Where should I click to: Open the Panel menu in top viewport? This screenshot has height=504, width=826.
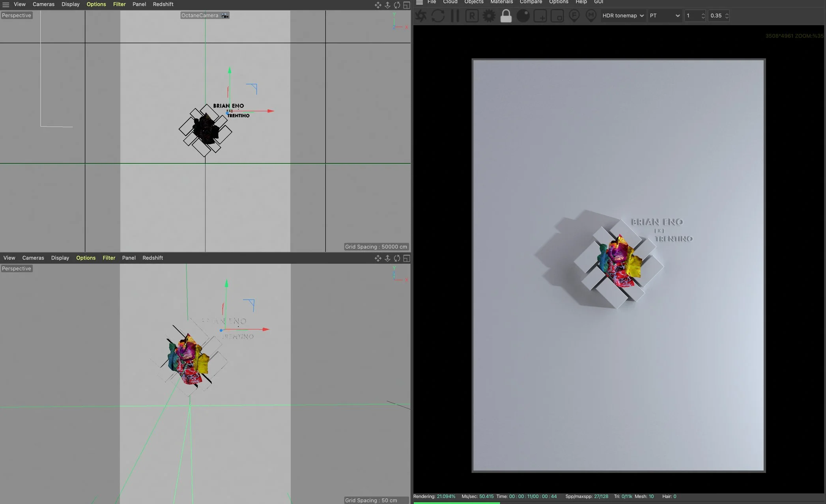139,4
